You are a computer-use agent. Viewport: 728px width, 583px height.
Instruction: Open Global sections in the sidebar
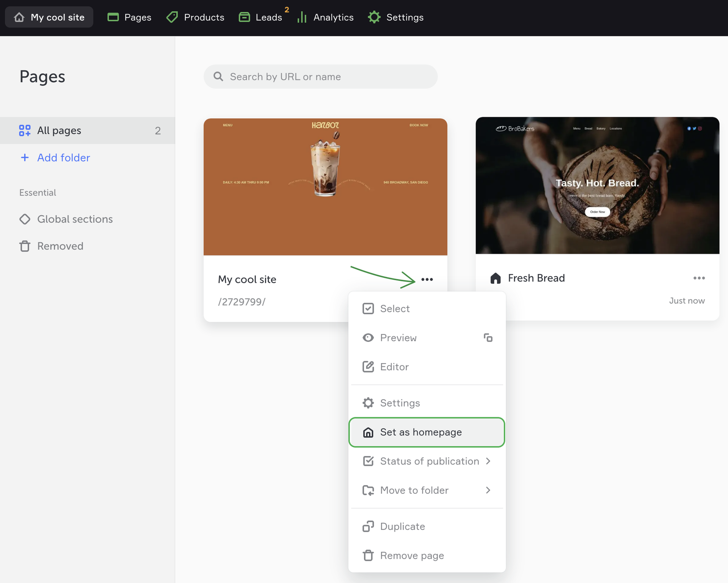[75, 219]
